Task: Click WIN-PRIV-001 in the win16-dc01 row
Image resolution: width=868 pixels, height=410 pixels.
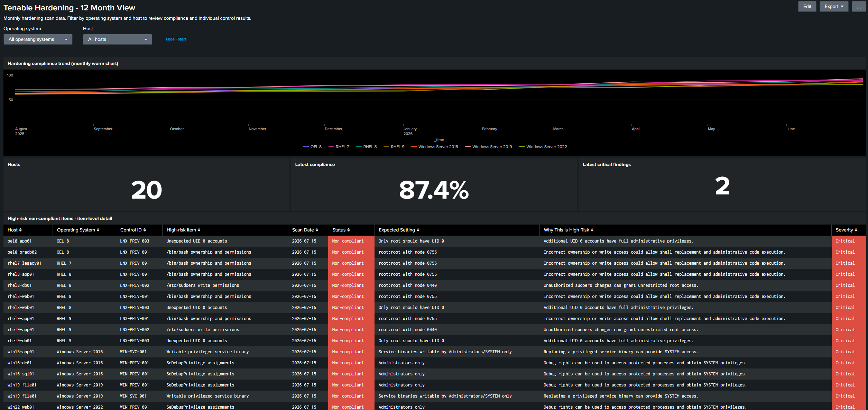Action: click(135, 363)
